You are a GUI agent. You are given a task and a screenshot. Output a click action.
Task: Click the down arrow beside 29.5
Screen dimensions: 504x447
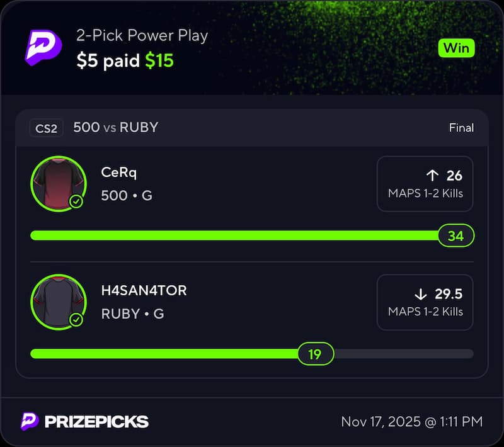pos(421,294)
